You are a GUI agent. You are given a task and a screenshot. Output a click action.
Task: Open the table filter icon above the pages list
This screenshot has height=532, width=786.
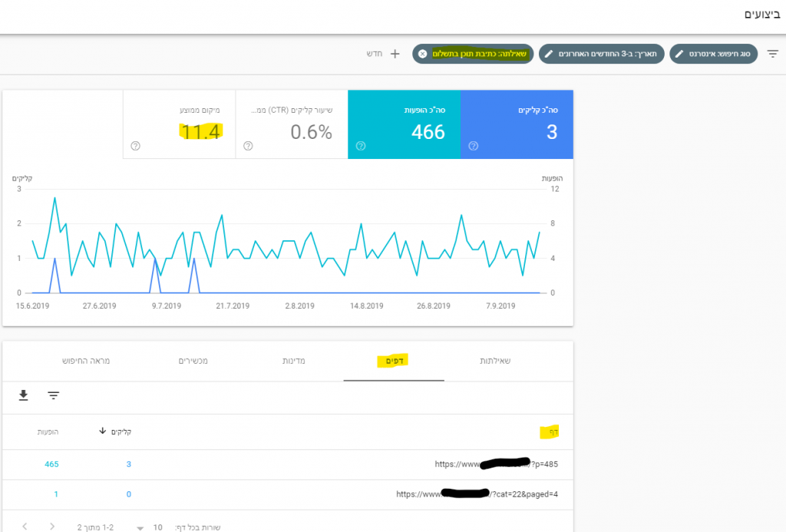point(53,395)
